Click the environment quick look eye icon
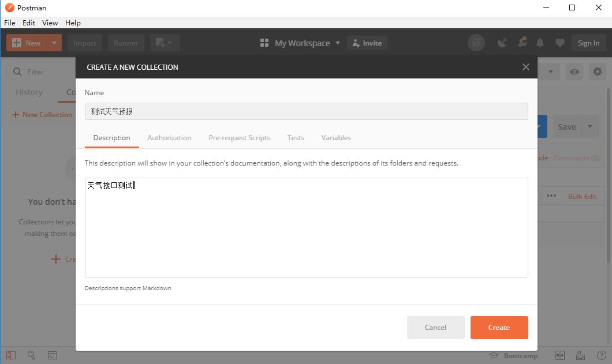 [x=574, y=72]
